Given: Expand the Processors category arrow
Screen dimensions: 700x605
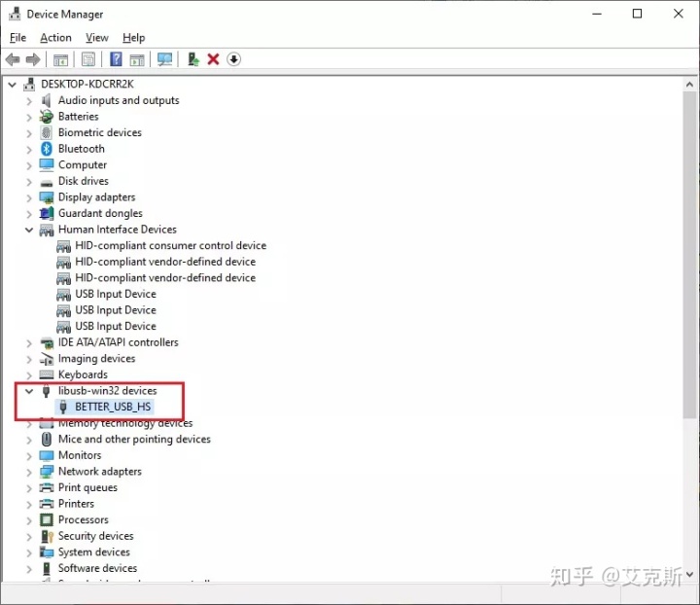Looking at the screenshot, I should click(29, 520).
